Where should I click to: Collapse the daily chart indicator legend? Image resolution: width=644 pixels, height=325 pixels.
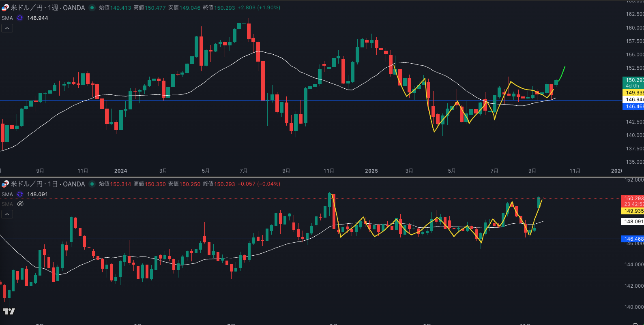[x=7, y=214]
